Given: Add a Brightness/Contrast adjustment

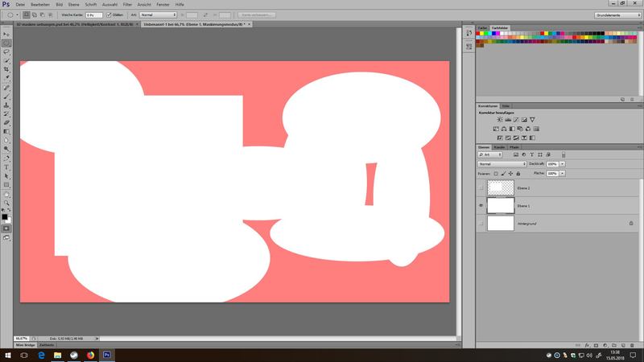Looking at the screenshot, I should point(499,120).
